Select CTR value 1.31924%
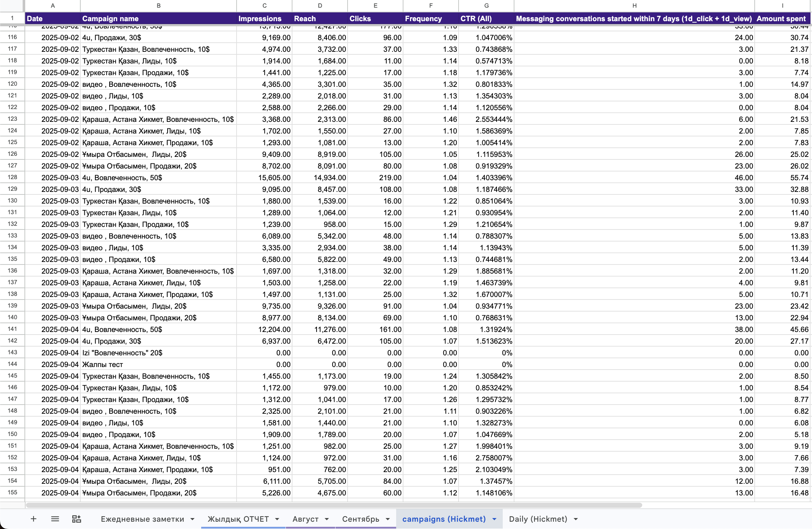The width and height of the screenshot is (812, 529). (x=486, y=329)
